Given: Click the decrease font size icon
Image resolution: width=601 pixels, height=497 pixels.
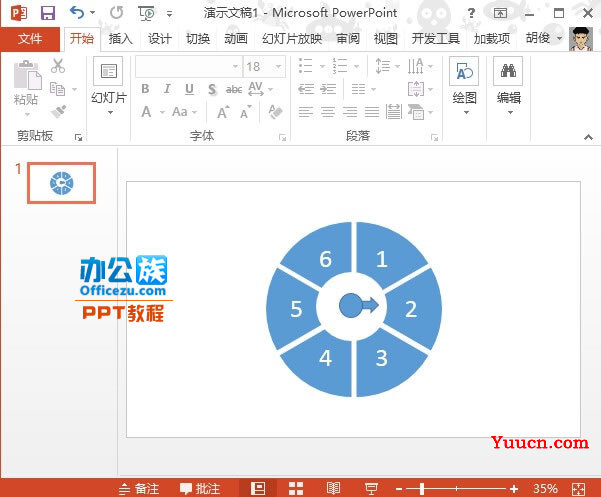Looking at the screenshot, I should pyautogui.click(x=246, y=112).
